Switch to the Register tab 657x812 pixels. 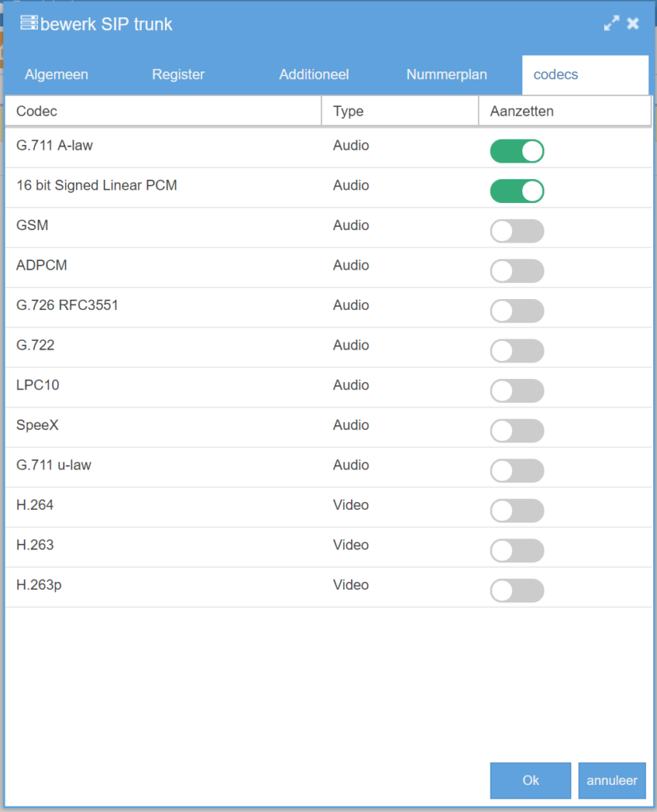[x=178, y=75]
